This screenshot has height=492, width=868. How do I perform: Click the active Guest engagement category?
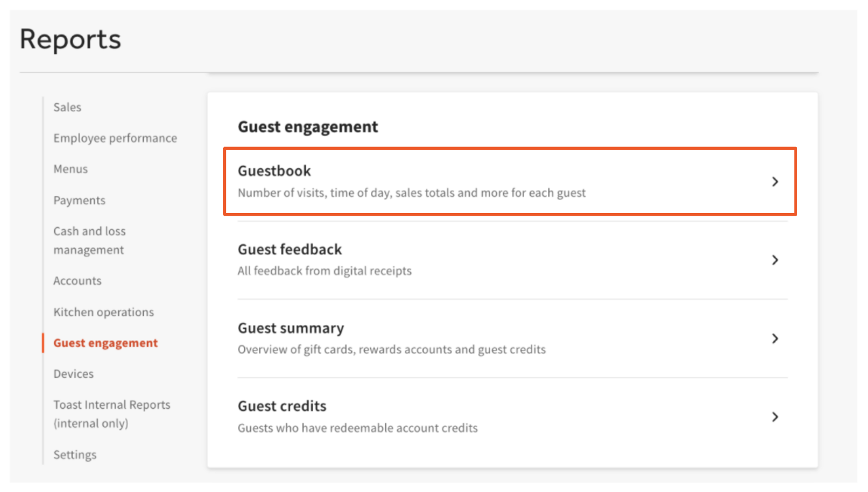[x=105, y=343]
